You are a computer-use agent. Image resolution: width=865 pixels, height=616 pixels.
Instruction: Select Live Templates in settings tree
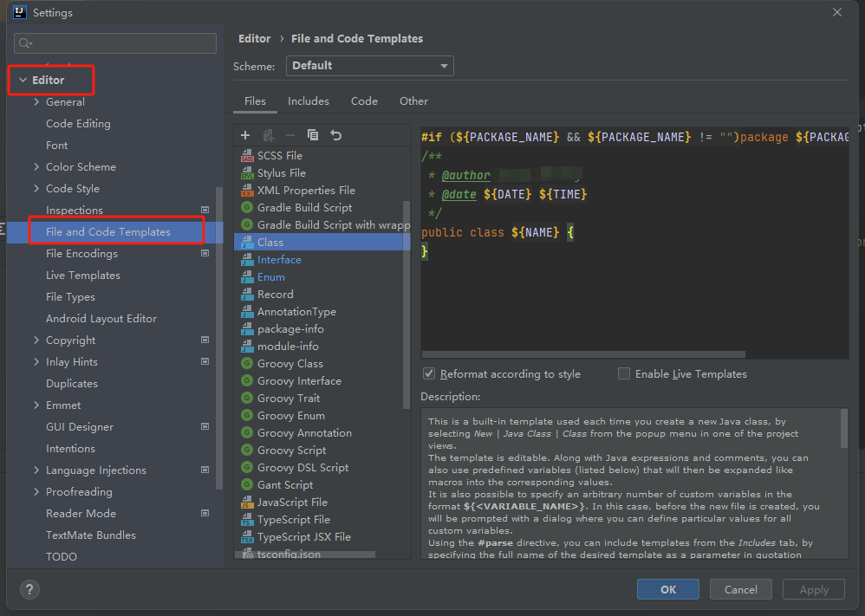[82, 276]
